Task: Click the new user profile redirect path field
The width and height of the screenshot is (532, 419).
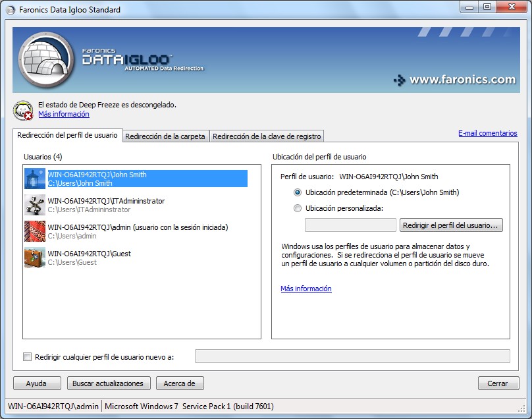Action: point(352,356)
